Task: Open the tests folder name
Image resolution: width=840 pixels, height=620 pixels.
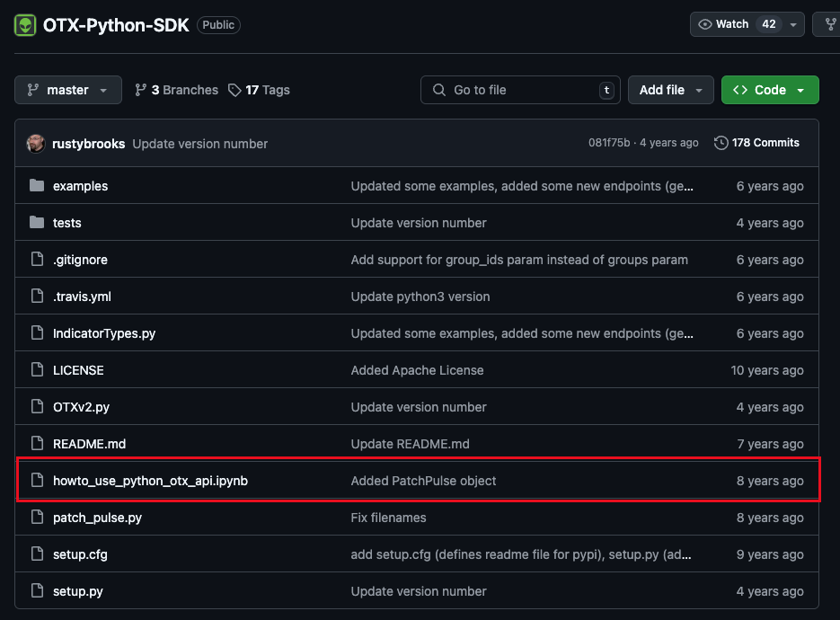Action: pyautogui.click(x=67, y=223)
